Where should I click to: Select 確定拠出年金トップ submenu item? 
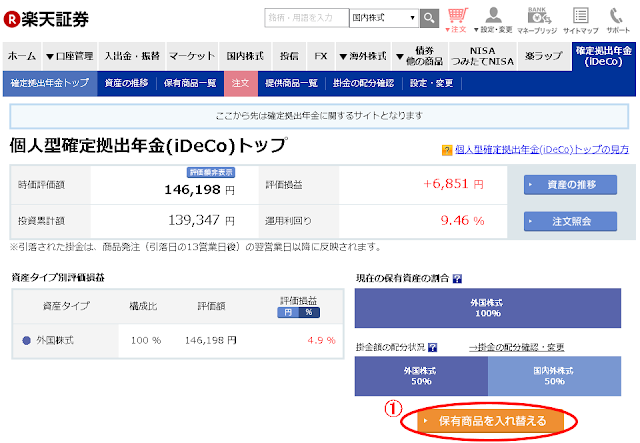pos(50,83)
